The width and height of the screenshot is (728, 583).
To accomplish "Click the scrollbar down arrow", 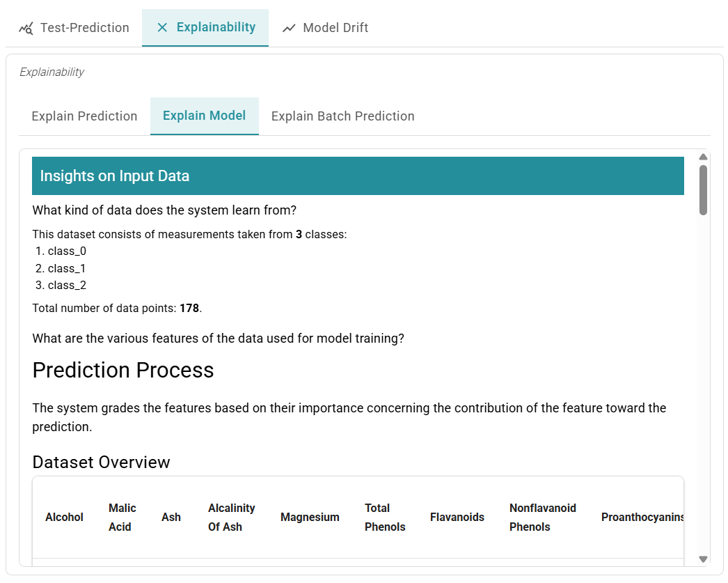I will click(703, 557).
